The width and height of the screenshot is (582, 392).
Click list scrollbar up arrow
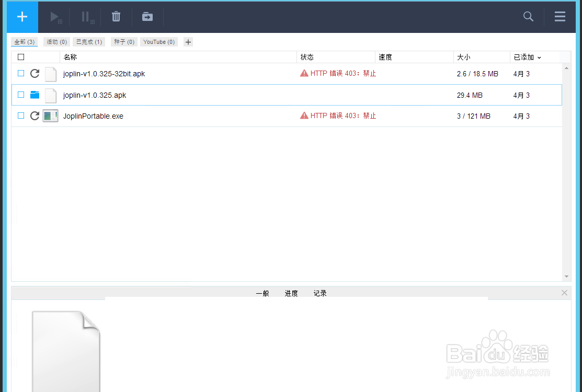[566, 68]
